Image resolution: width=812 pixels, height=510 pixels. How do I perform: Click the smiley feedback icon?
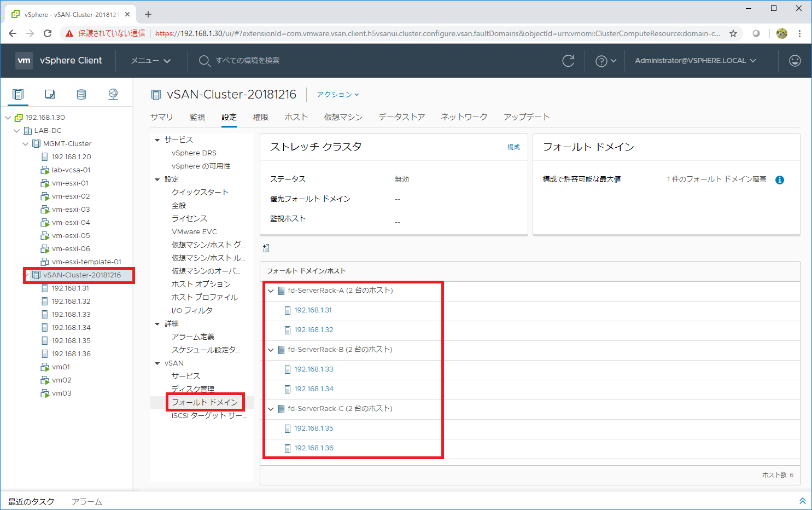pos(795,61)
